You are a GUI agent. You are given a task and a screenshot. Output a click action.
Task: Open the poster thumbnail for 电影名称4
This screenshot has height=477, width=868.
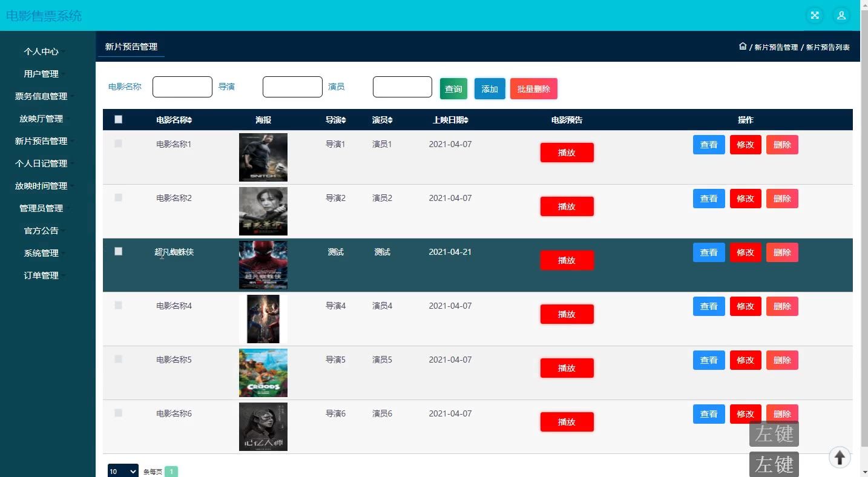tap(263, 319)
